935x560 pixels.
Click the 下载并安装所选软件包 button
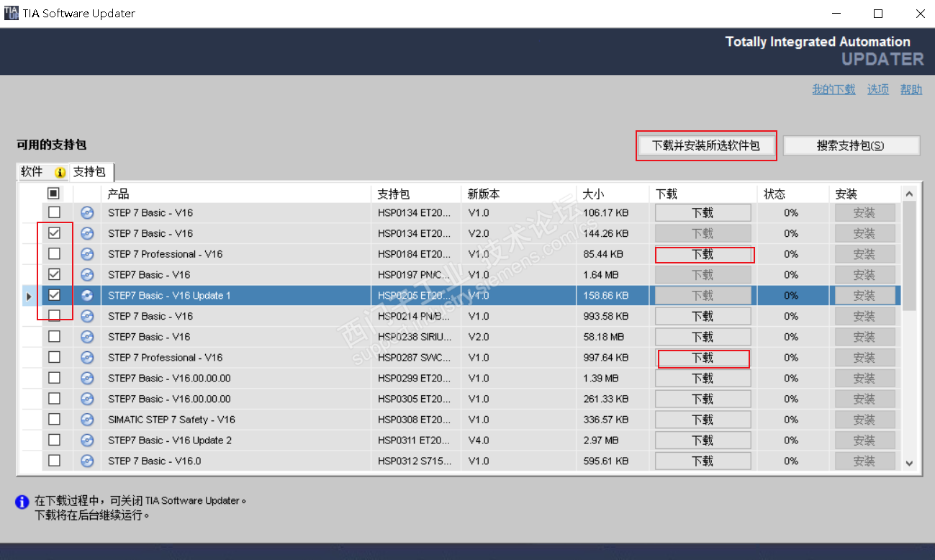click(705, 145)
